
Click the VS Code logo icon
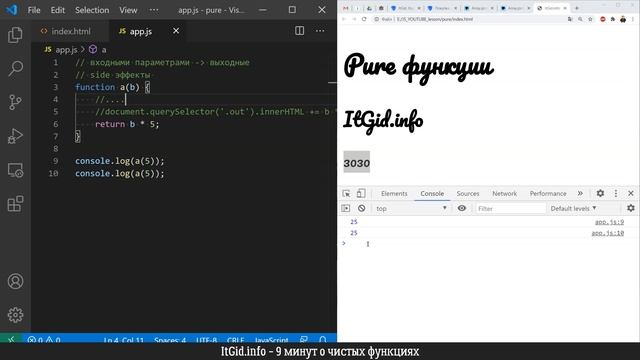tap(11, 10)
